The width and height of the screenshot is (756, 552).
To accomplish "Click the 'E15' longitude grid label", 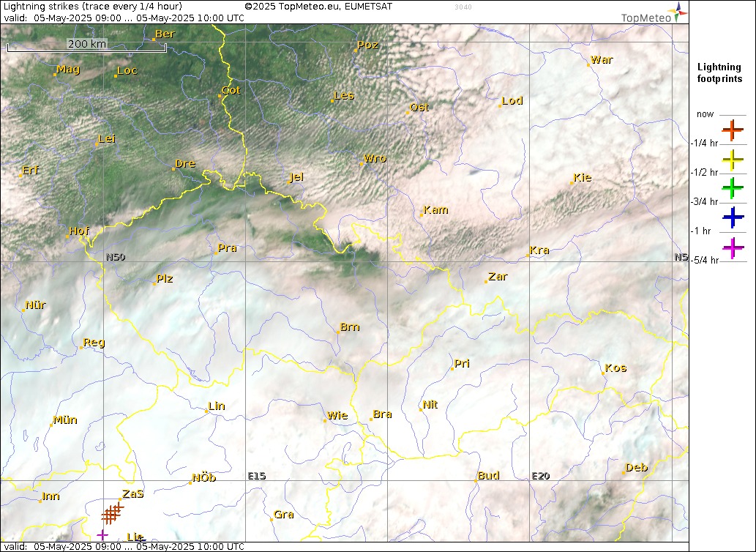I will (256, 476).
